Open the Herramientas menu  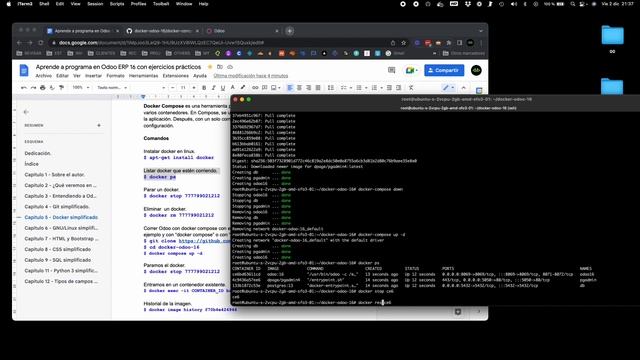(x=143, y=76)
